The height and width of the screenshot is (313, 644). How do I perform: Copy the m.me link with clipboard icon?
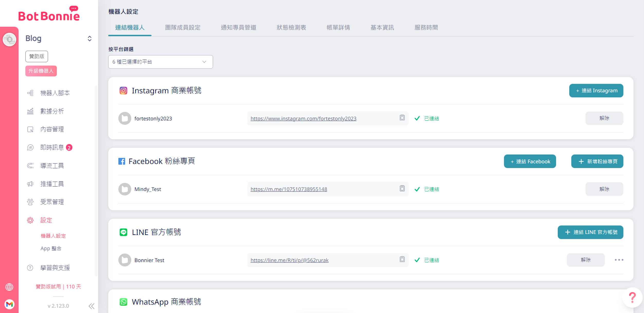pos(402,188)
